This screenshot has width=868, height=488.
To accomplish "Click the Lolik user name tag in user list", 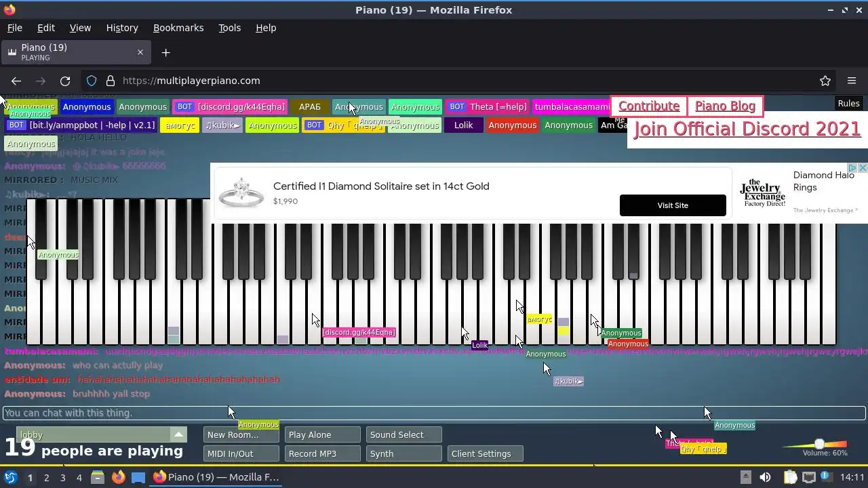I will click(464, 125).
